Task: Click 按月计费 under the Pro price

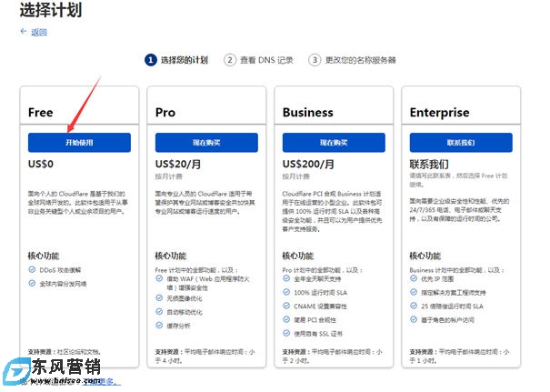Action: pos(169,176)
